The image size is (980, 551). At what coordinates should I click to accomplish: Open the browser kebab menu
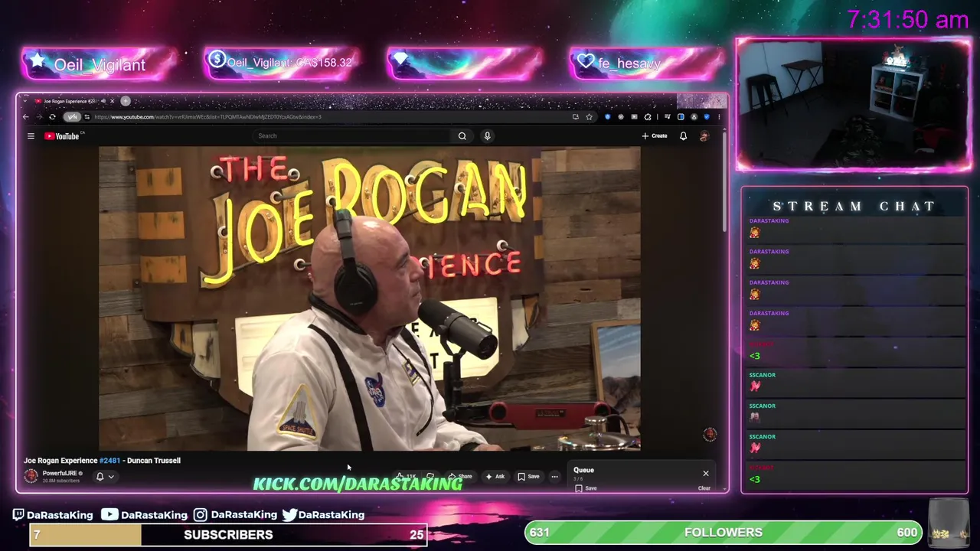click(718, 117)
